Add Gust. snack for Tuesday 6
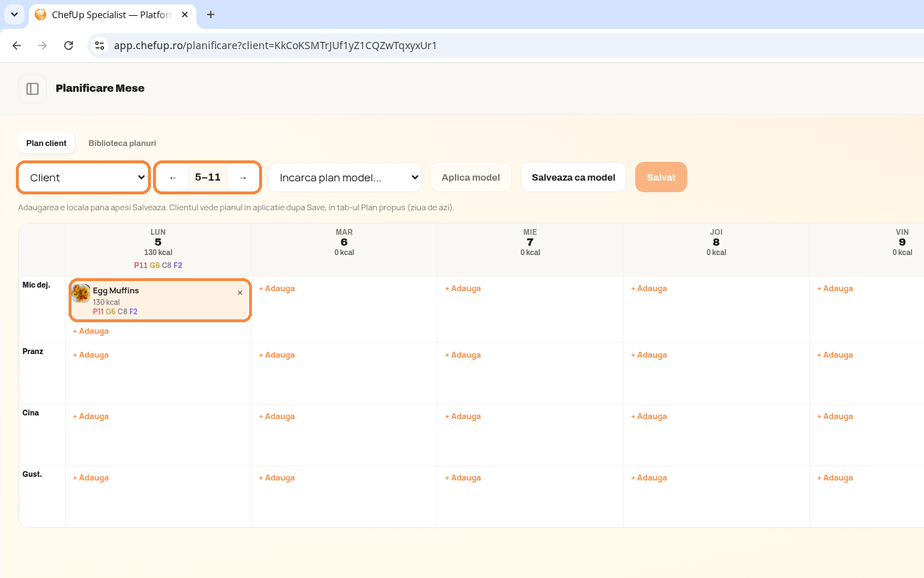This screenshot has width=924, height=578. click(x=277, y=478)
